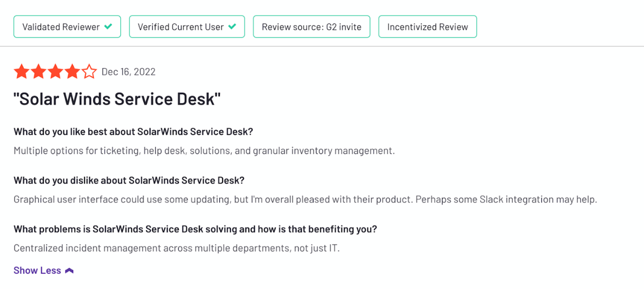This screenshot has width=644, height=289.
Task: Toggle the Validated Reviewer badge
Action: coord(67,26)
